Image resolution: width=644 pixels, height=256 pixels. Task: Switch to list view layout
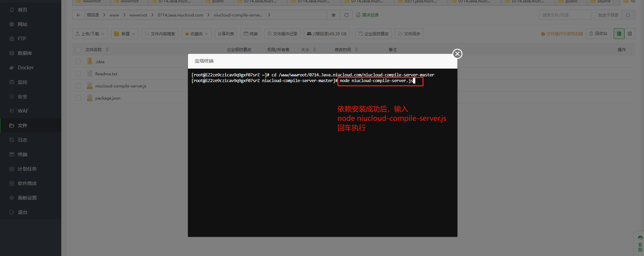[x=619, y=34]
